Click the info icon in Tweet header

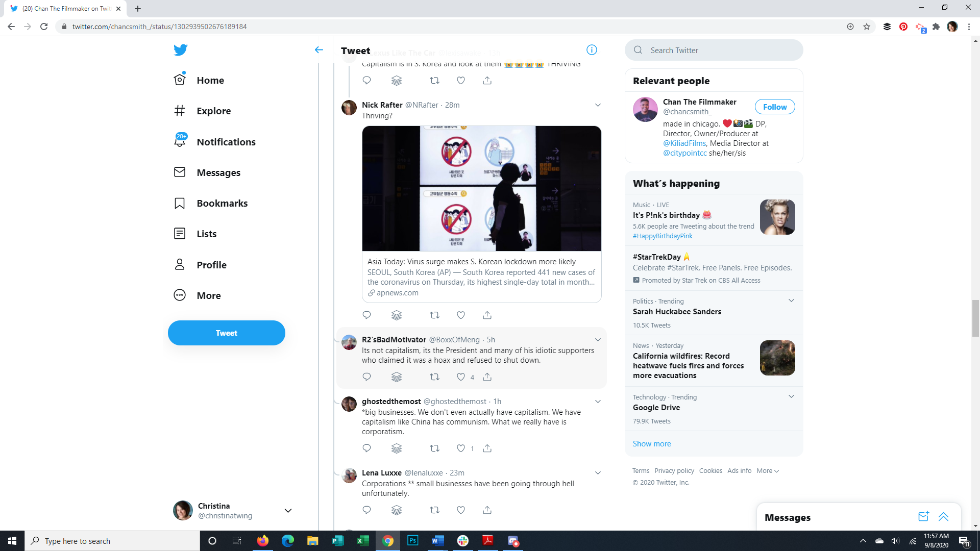point(592,50)
